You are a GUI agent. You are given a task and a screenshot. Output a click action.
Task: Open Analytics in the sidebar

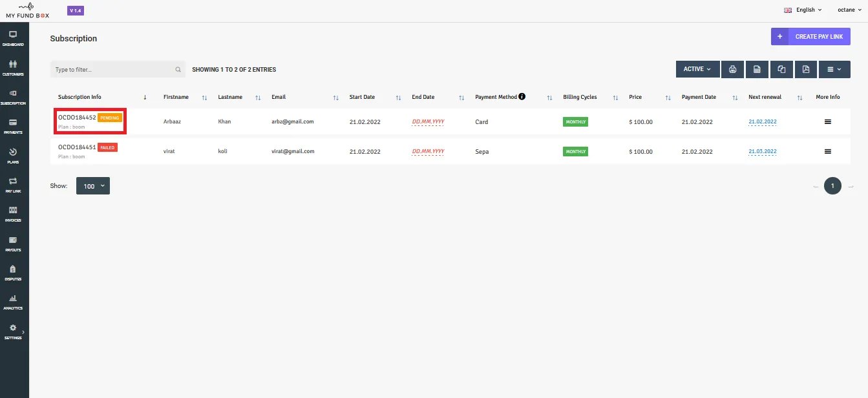tap(13, 302)
